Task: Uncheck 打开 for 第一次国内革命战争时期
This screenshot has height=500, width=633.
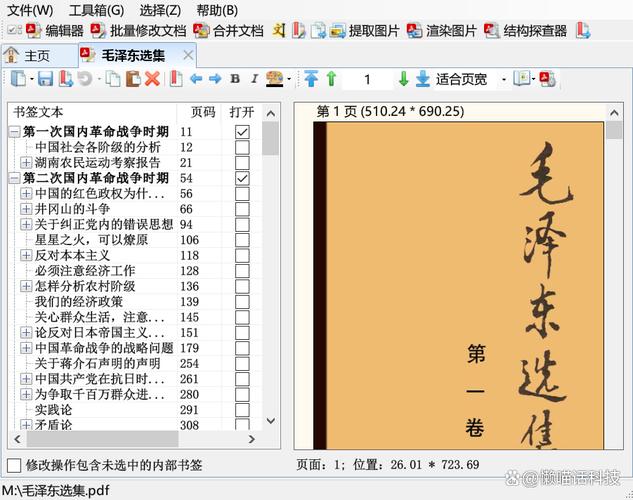Action: click(x=242, y=132)
